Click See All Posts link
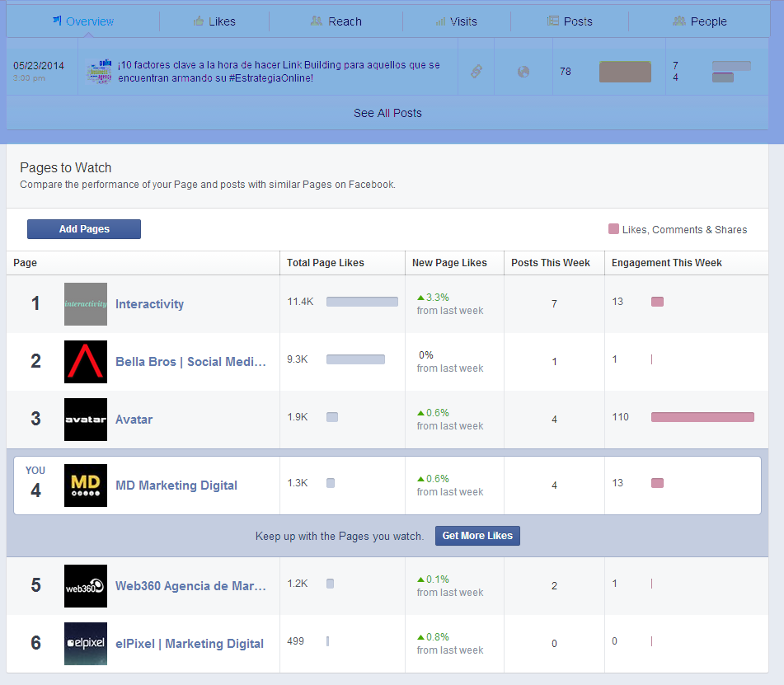 pos(387,113)
